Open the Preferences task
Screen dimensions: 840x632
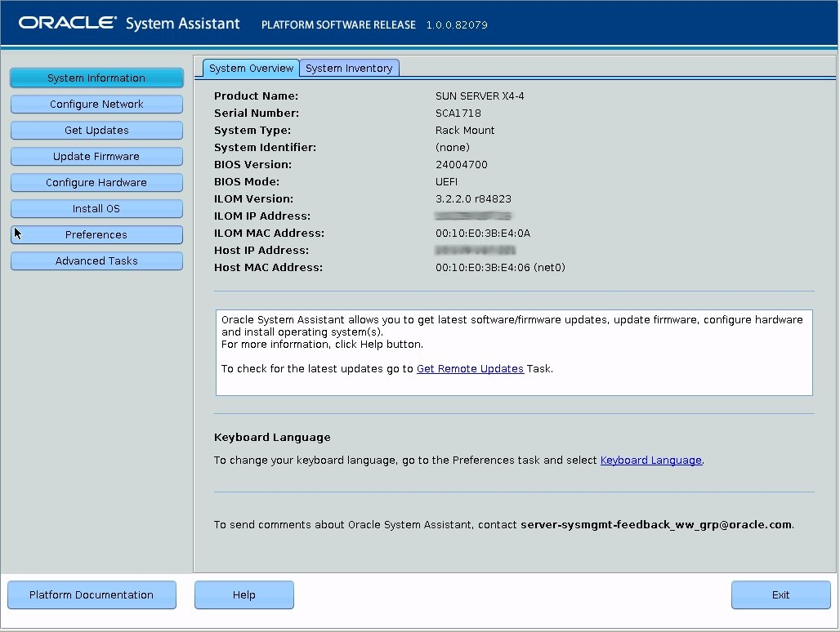[96, 235]
